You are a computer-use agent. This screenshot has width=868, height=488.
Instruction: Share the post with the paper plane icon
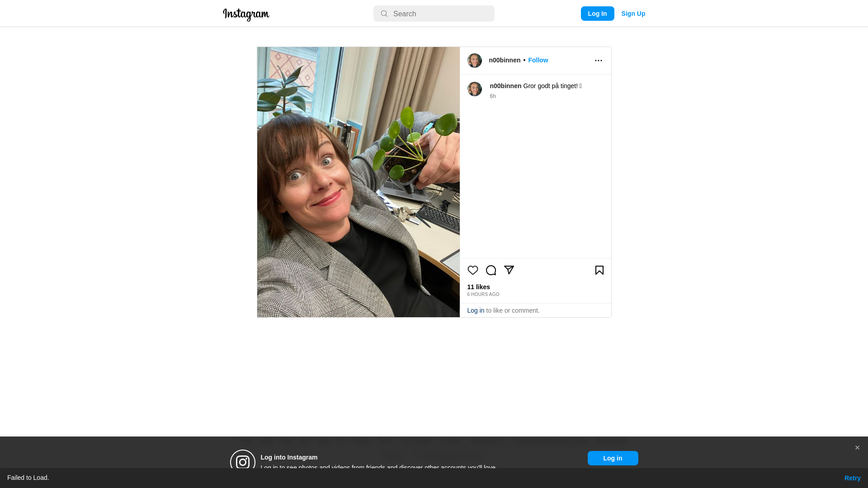click(x=509, y=270)
